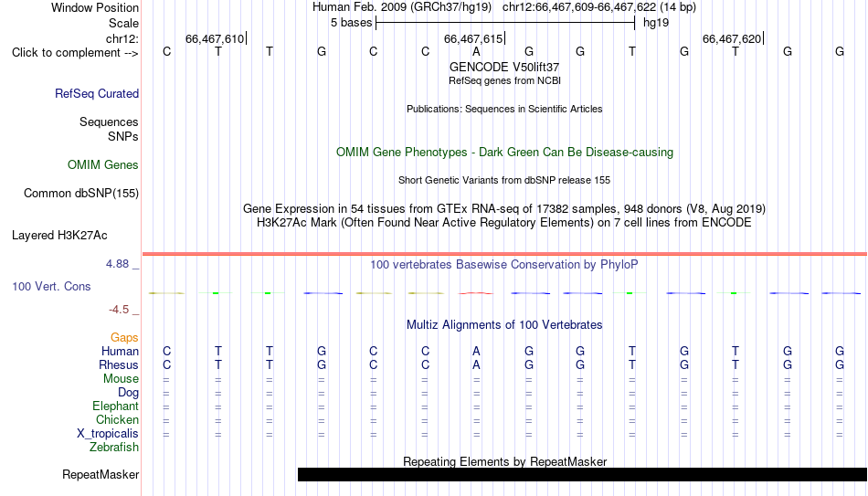The width and height of the screenshot is (868, 496).
Task: Click the Sequences track label
Action: click(x=109, y=121)
